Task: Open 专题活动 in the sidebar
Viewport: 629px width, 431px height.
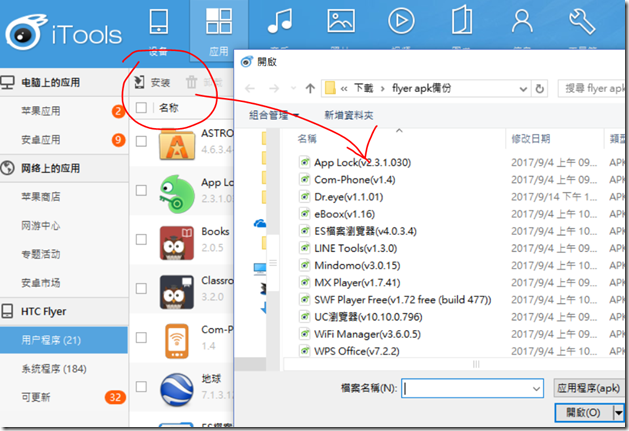Action: [41, 254]
